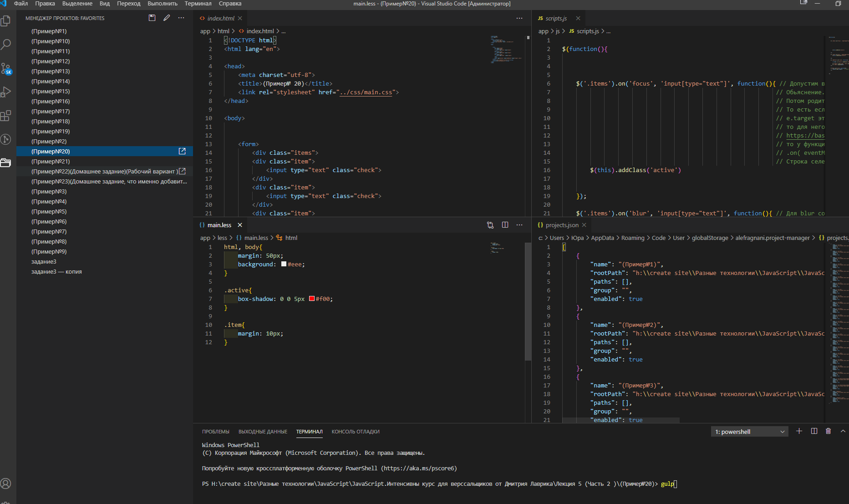Close the scripts.js tab

578,18
